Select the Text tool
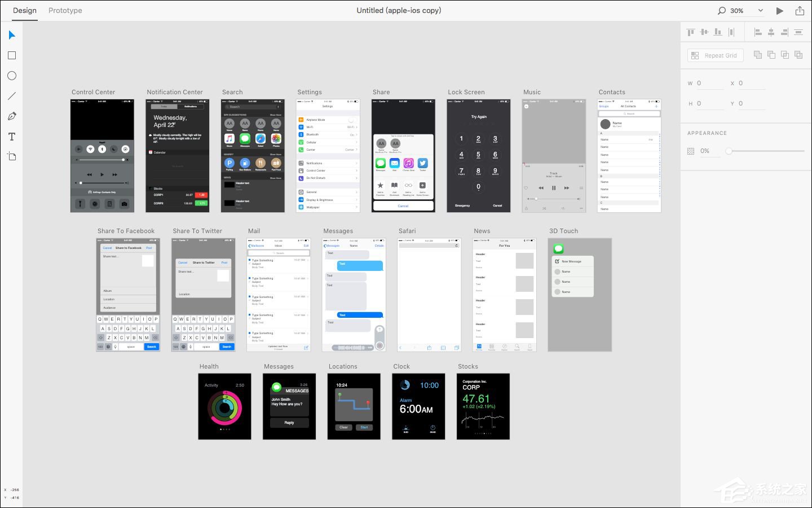This screenshot has height=508, width=812. (12, 137)
